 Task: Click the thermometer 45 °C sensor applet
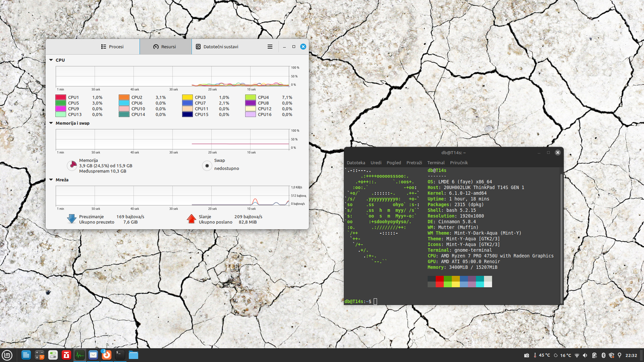542,355
